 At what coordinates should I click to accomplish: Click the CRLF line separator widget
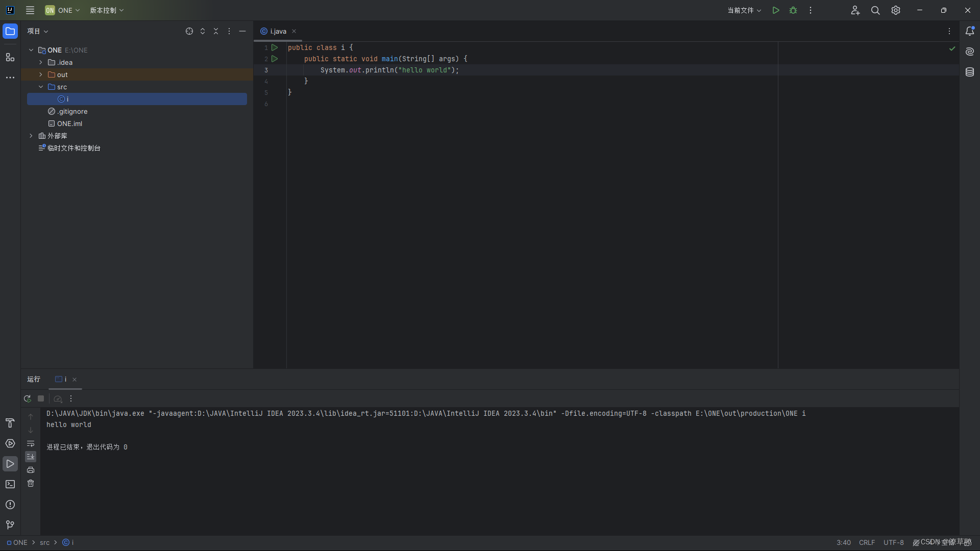[867, 542]
